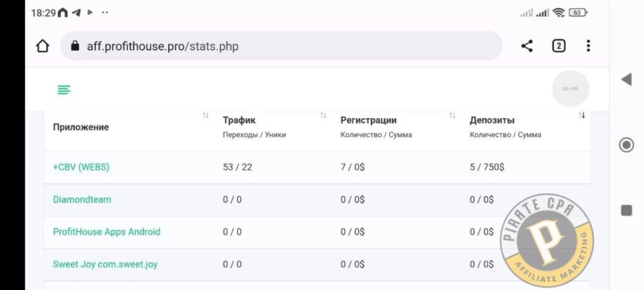
Task: Open ProfitHouse Apps Android link
Action: click(x=106, y=231)
